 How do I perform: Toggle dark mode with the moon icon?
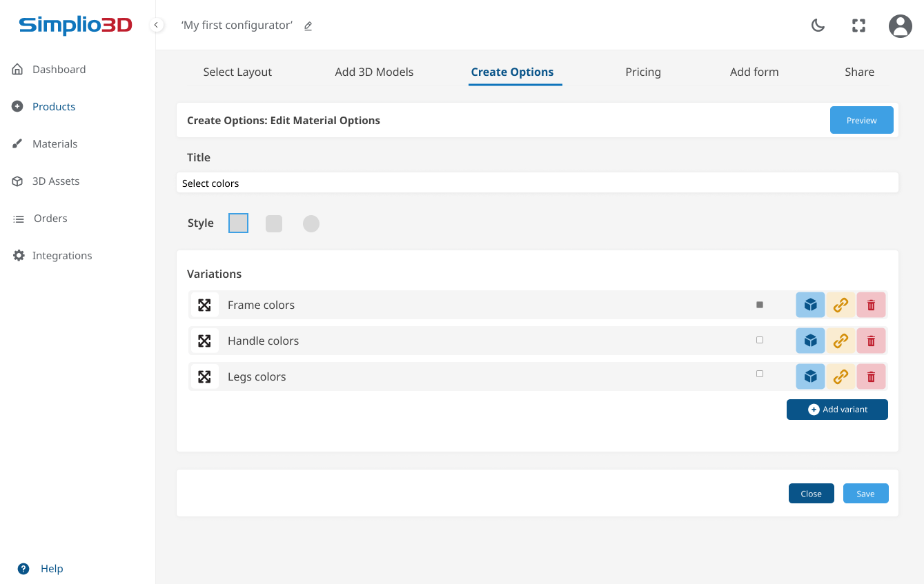click(818, 25)
